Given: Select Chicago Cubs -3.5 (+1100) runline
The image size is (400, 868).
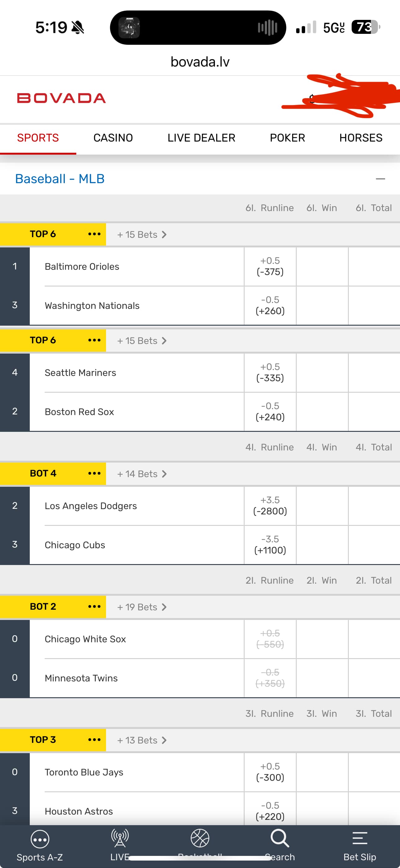Looking at the screenshot, I should 270,545.
